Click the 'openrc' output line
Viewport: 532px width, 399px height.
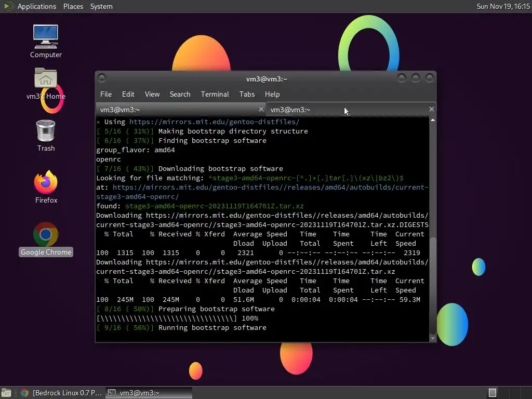[x=109, y=159]
